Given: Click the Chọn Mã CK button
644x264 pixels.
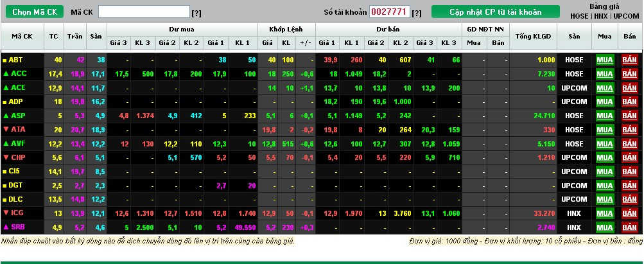Looking at the screenshot, I should [34, 12].
